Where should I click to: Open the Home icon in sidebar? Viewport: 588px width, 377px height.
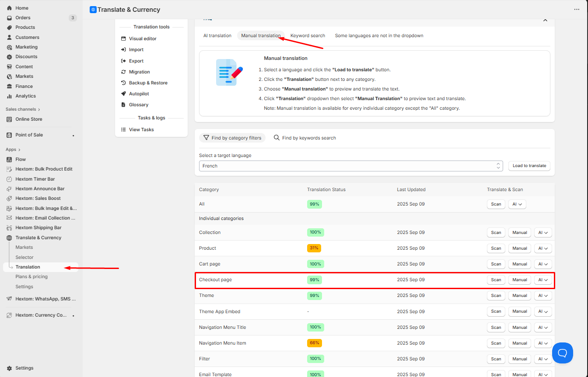point(10,8)
